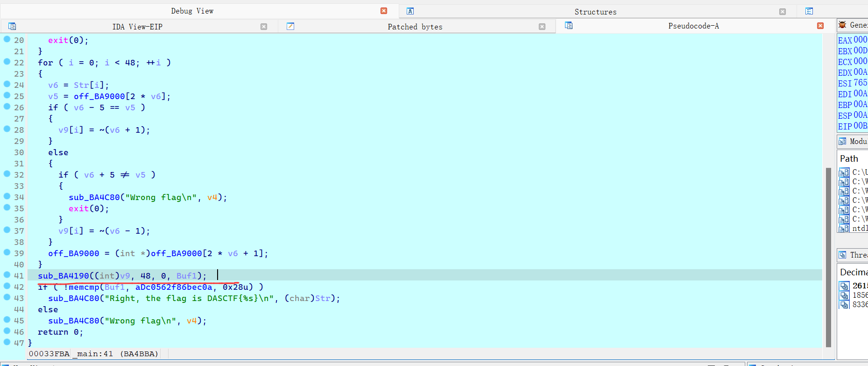Click the exit call on line 35

point(78,208)
